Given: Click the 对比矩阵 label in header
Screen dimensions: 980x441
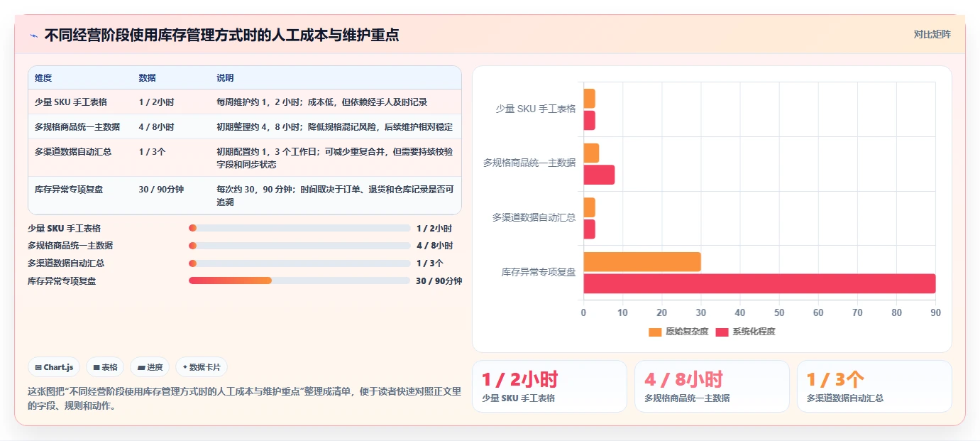Looking at the screenshot, I should (x=932, y=34).
